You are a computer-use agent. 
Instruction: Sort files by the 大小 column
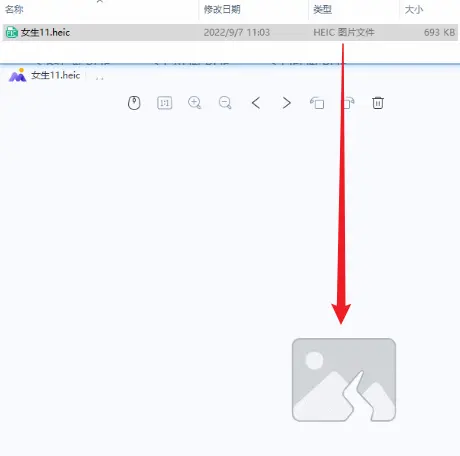[414, 9]
